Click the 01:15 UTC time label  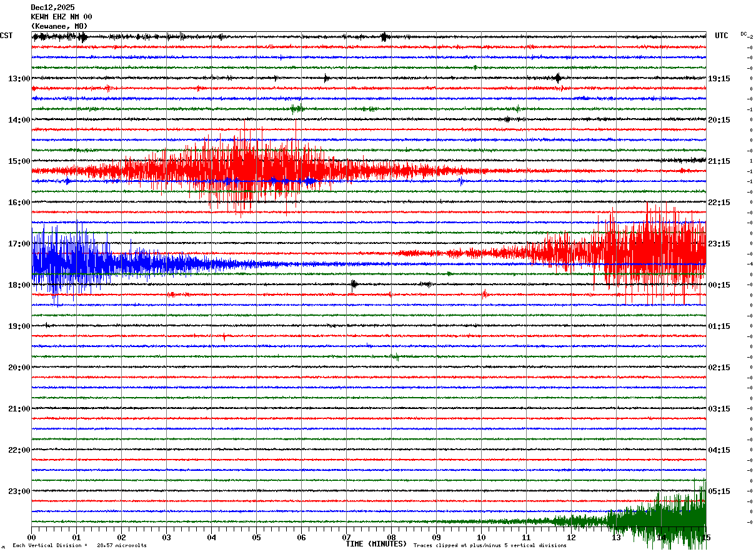(x=719, y=326)
